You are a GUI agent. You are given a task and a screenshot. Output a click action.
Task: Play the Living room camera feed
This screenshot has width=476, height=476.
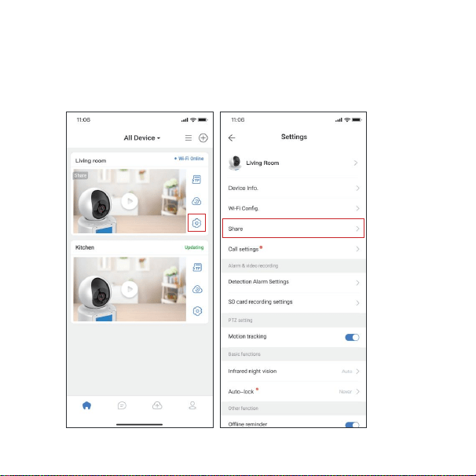pos(130,201)
